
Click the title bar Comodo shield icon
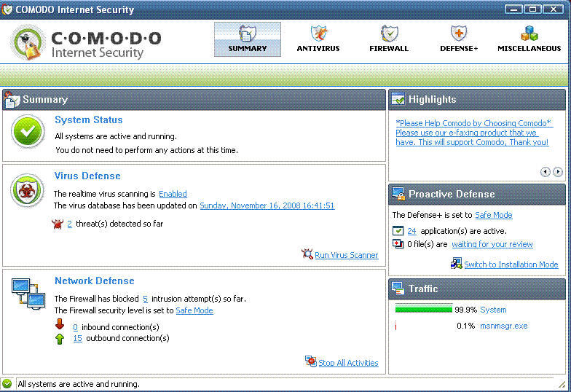pos(7,9)
